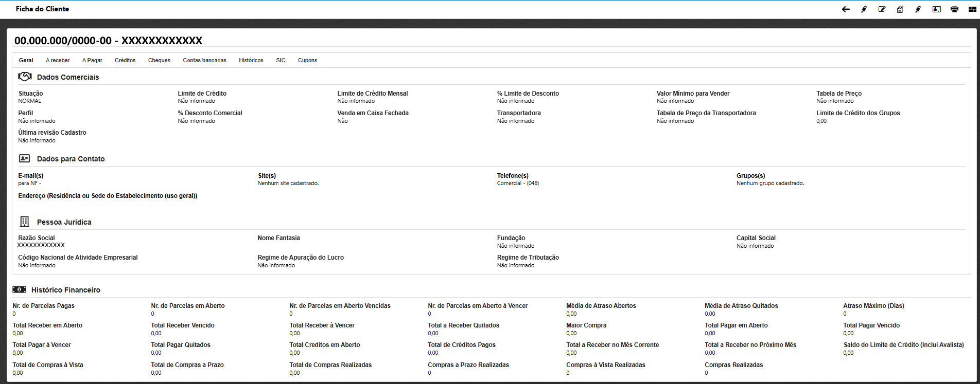
Task: Switch to the SIC tab
Action: [x=281, y=60]
